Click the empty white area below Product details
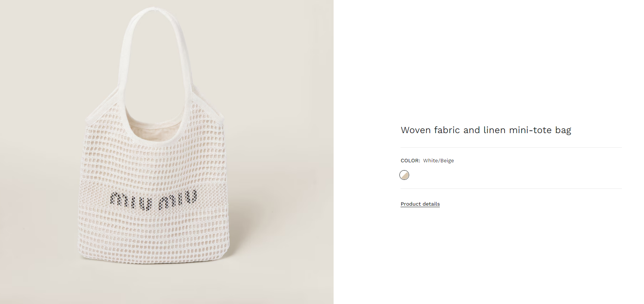 tap(511, 254)
